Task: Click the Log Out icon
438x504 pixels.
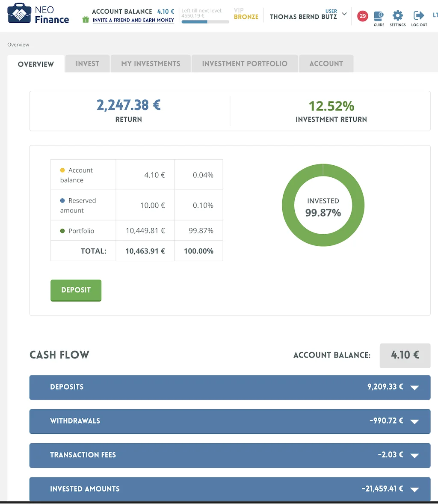Action: pos(419,16)
